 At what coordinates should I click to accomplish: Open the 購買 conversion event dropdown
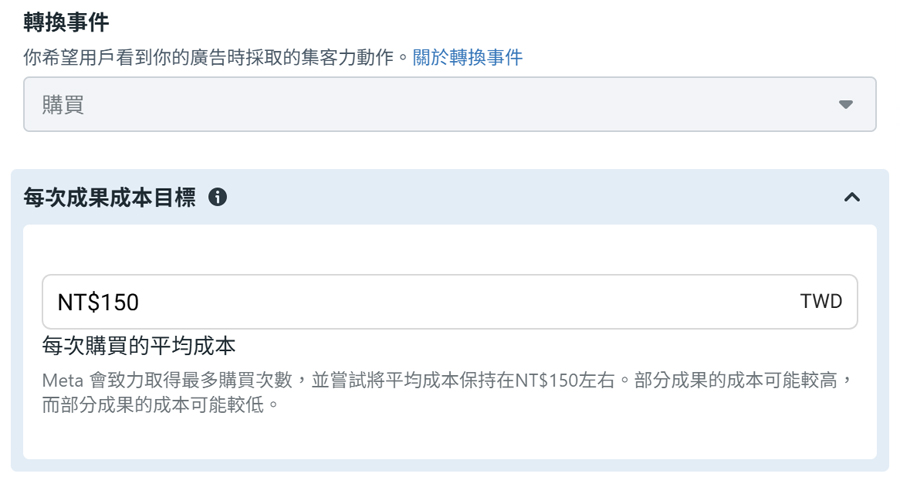[449, 104]
